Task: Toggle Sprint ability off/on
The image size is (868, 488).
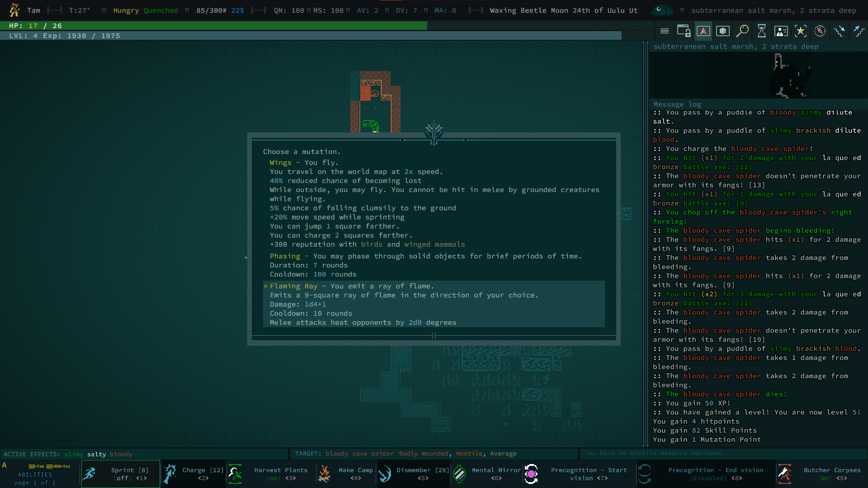Action: point(121,474)
